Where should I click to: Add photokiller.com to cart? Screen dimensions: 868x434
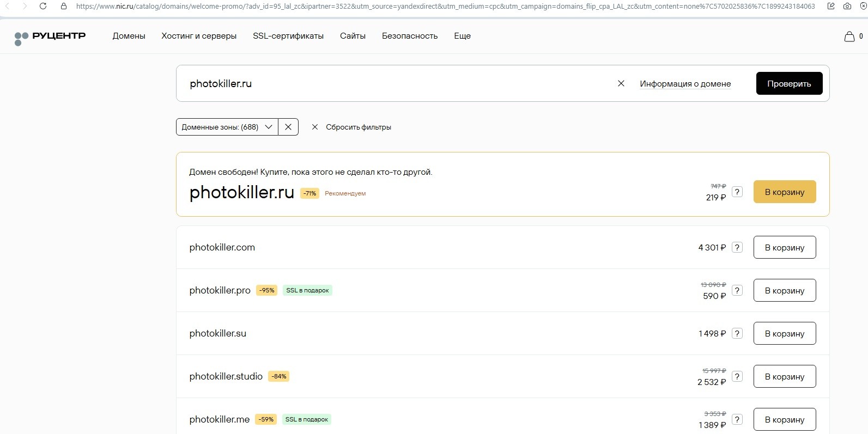785,247
